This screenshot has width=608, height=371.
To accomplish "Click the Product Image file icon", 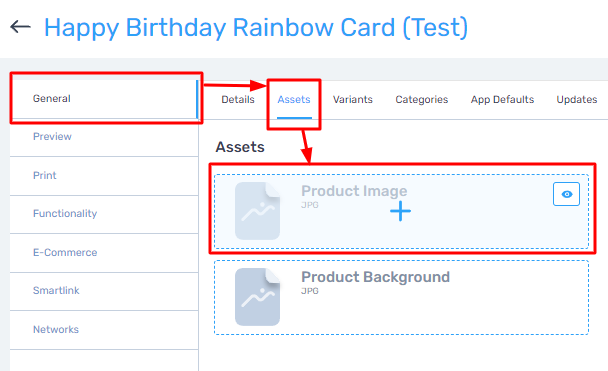I will tap(257, 211).
